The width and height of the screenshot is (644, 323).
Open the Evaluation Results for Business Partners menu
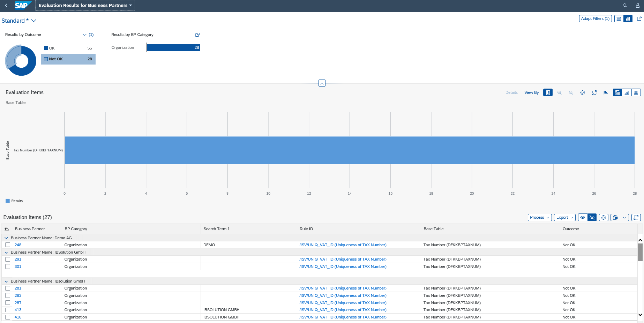[85, 5]
